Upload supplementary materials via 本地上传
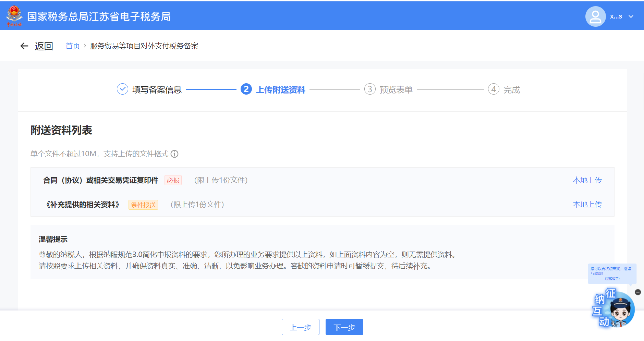The width and height of the screenshot is (644, 341). point(587,204)
